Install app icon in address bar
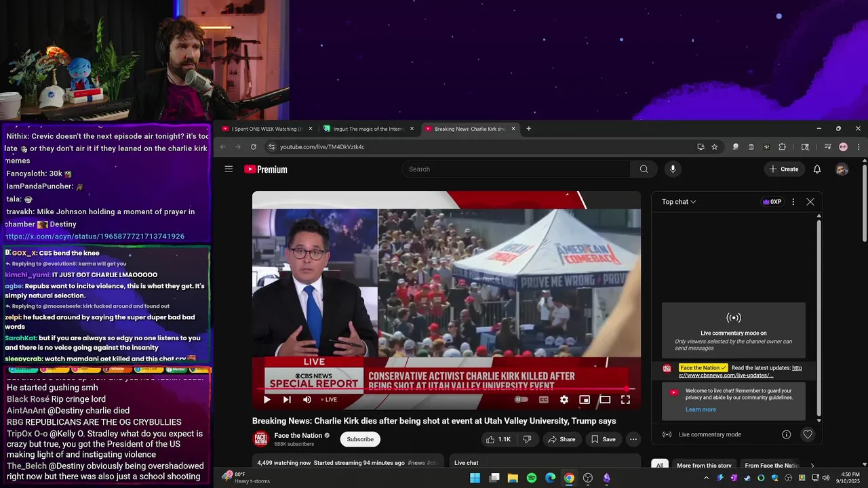The width and height of the screenshot is (868, 488). click(x=701, y=147)
